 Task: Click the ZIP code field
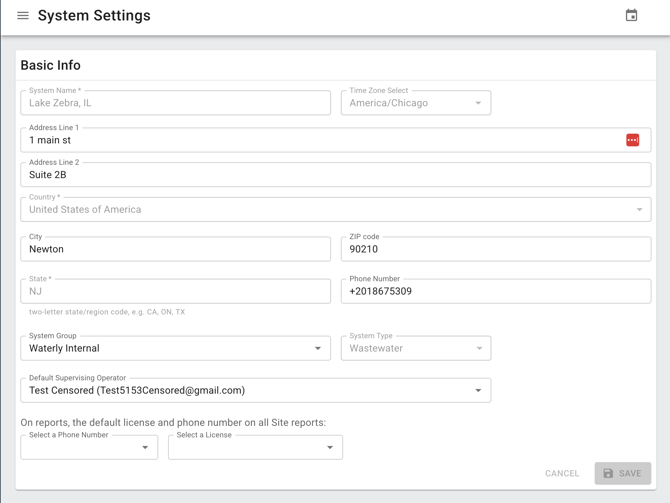point(495,250)
